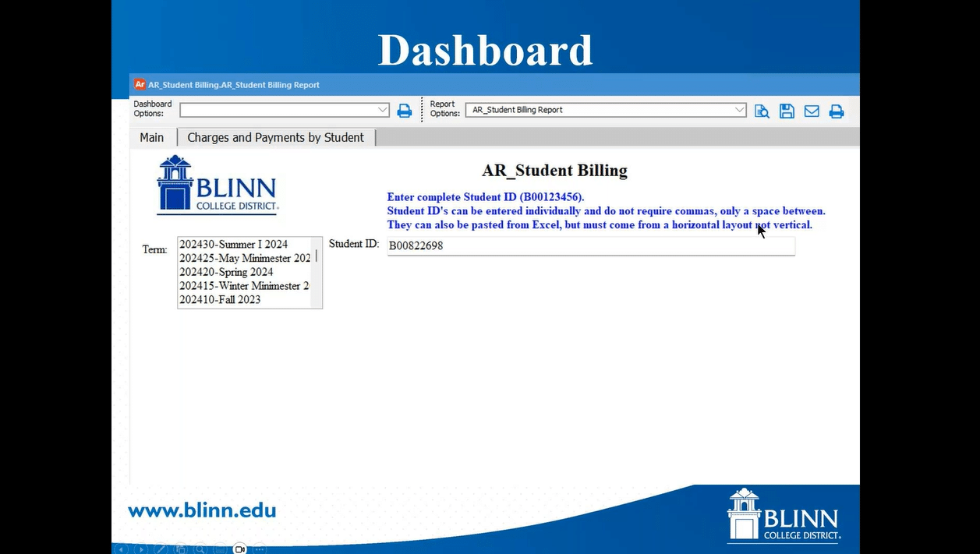Select the pen annotation tool in slideshow toolbar
Screen dimensions: 980x554
click(161, 549)
